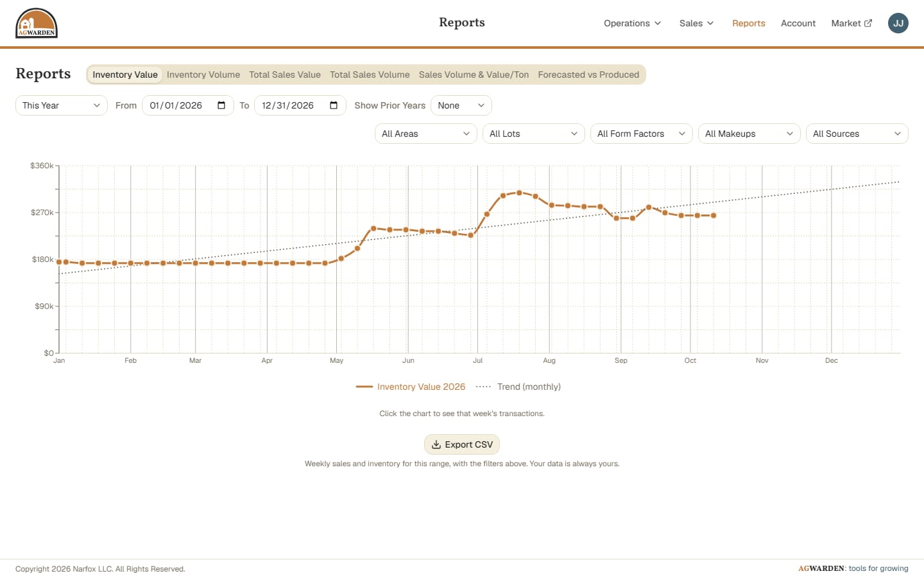Expand the Operations menu
Viewport: 924px width, 578px height.
(x=632, y=23)
